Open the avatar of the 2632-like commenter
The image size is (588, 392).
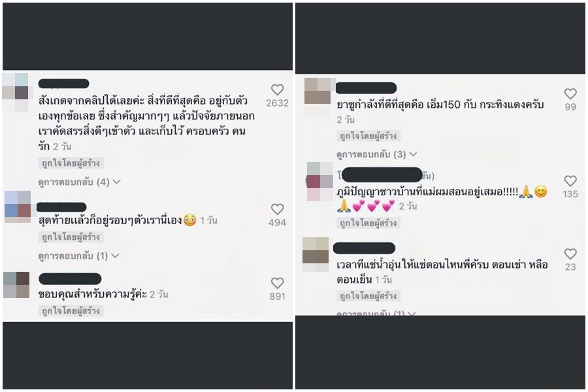tap(16, 93)
